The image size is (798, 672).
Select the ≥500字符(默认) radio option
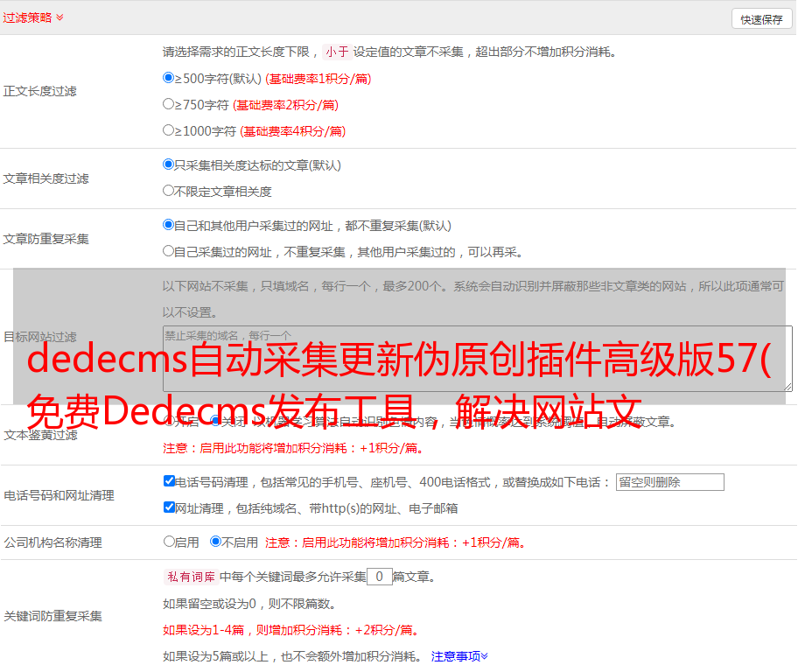(x=169, y=78)
